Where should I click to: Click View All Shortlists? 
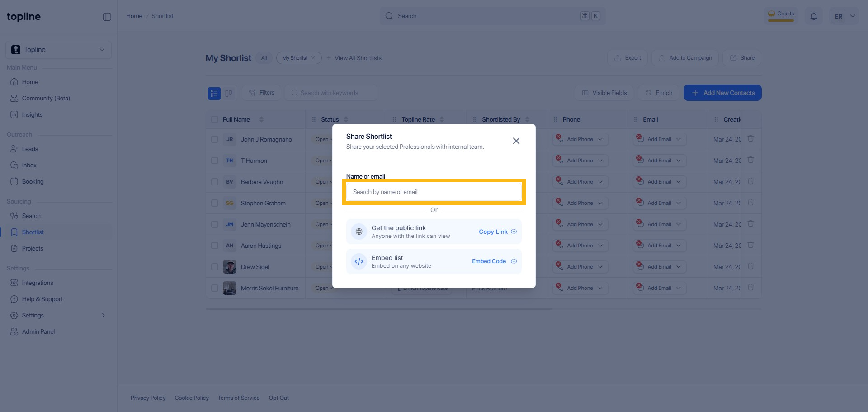(x=354, y=58)
